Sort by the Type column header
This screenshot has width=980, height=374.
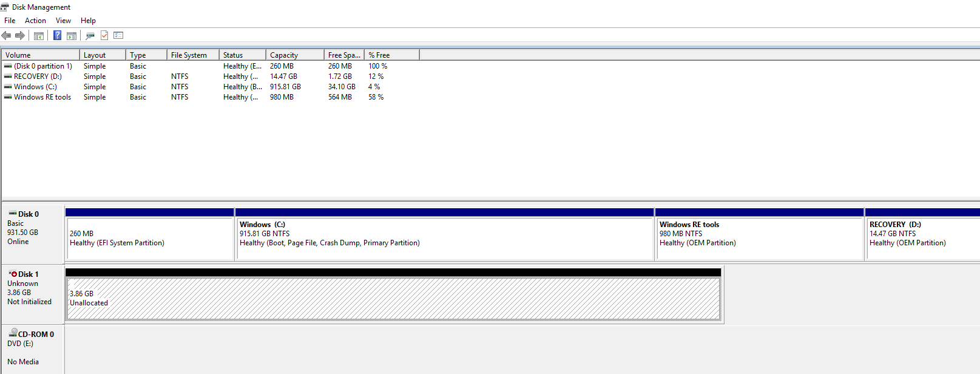(x=146, y=55)
